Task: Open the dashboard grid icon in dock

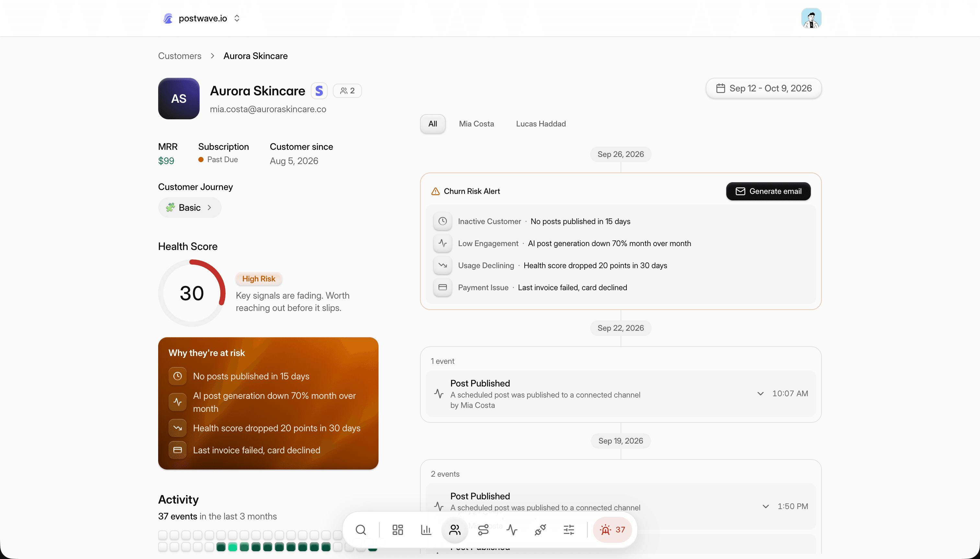Action: 398,530
